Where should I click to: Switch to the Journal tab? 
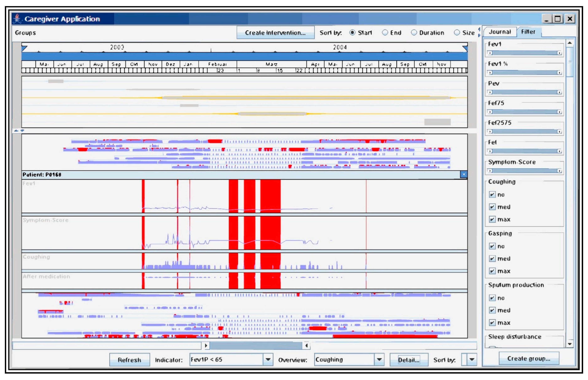(500, 32)
